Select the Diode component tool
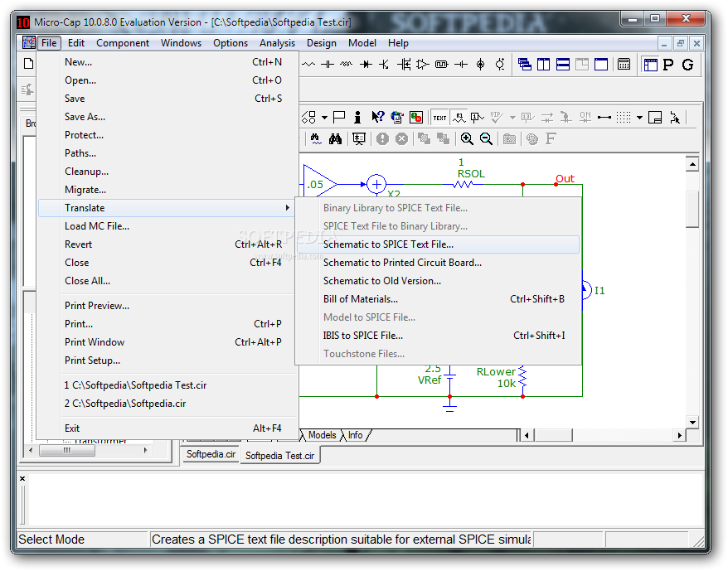This screenshot has width=728, height=571. tap(366, 65)
